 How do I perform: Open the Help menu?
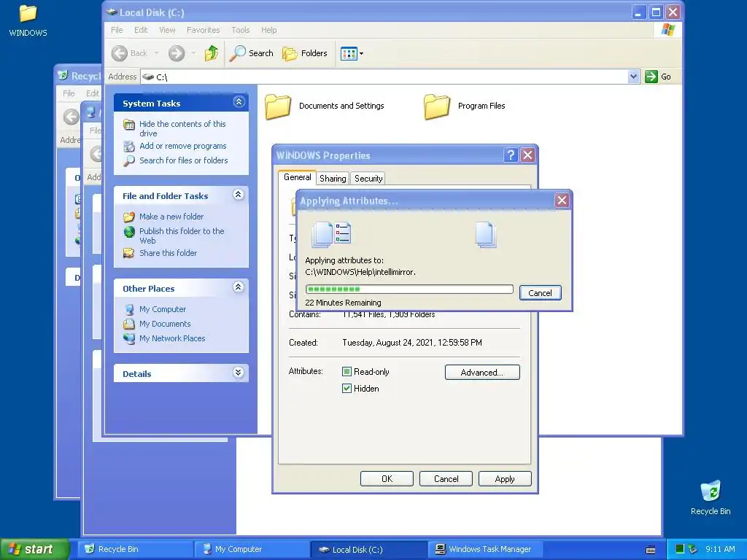268,30
